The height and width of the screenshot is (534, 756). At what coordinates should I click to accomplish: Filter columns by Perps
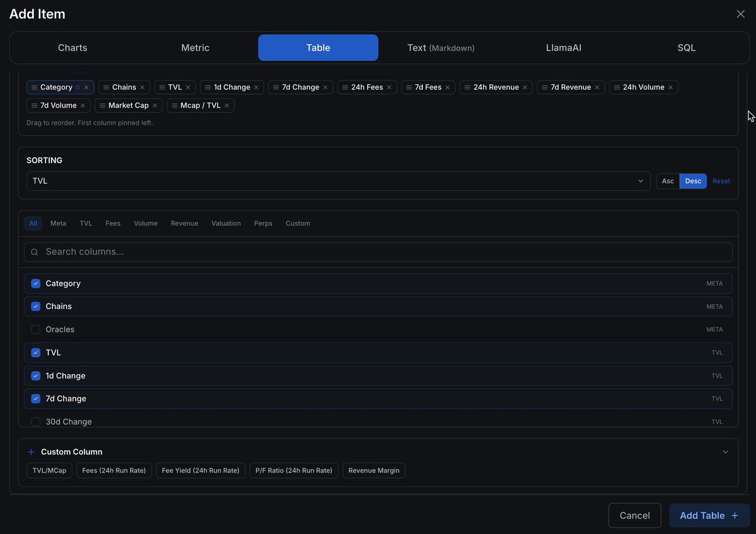(263, 224)
